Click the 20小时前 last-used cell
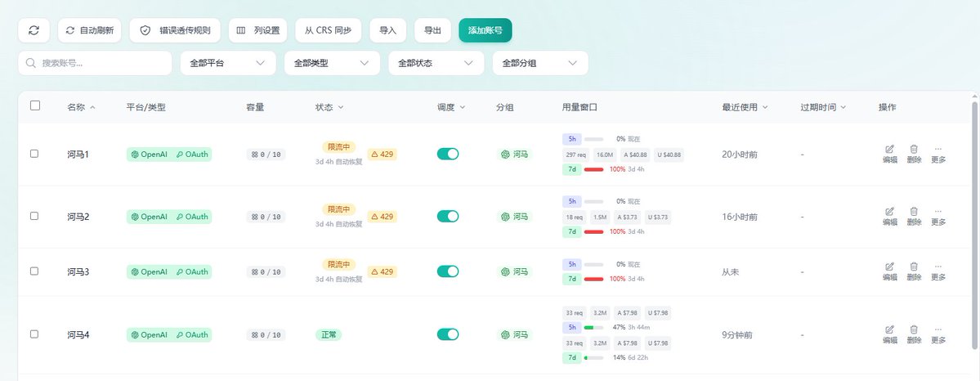Screen dimensions: 980x381 click(740, 154)
